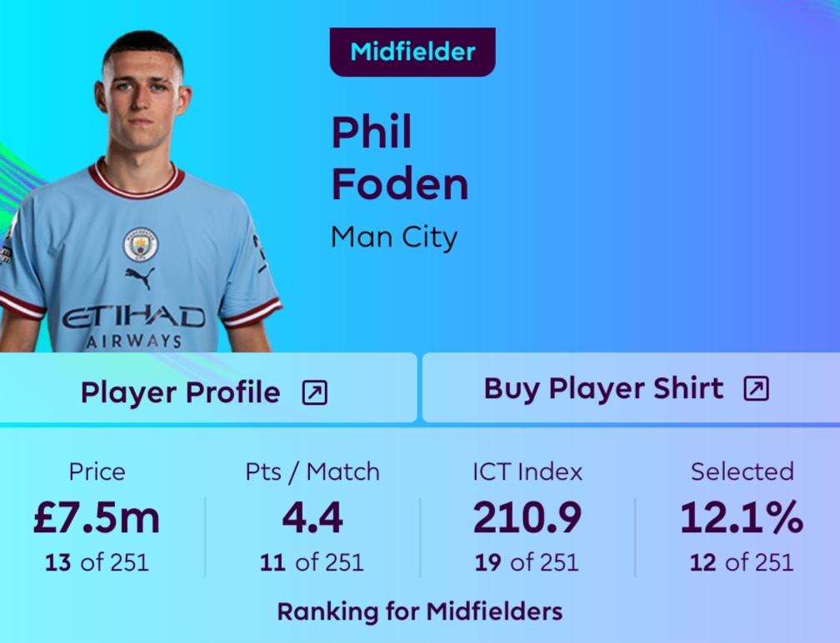This screenshot has width=840, height=643.
Task: Click the 11 of 251 points ranking
Action: 312,562
